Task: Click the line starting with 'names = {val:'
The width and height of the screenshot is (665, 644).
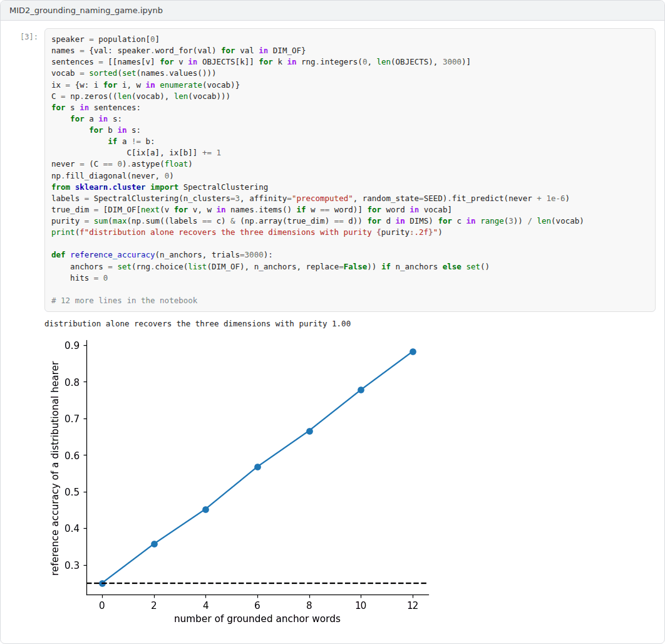Action: point(178,51)
